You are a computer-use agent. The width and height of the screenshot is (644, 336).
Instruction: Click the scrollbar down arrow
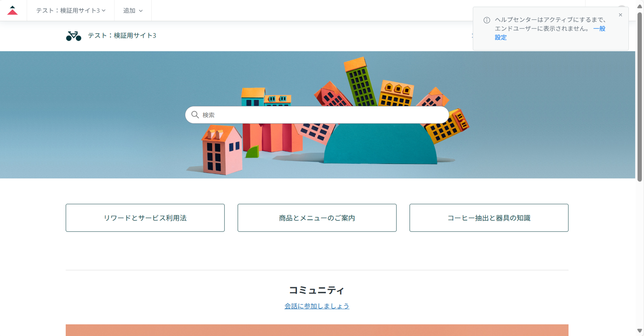tap(640, 330)
